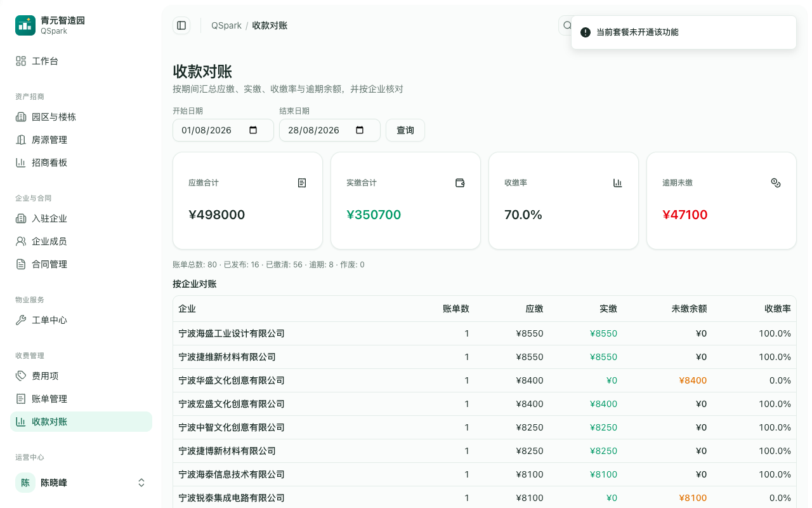The width and height of the screenshot is (812, 508).
Task: Click 企业 column header
Action: coord(187,309)
